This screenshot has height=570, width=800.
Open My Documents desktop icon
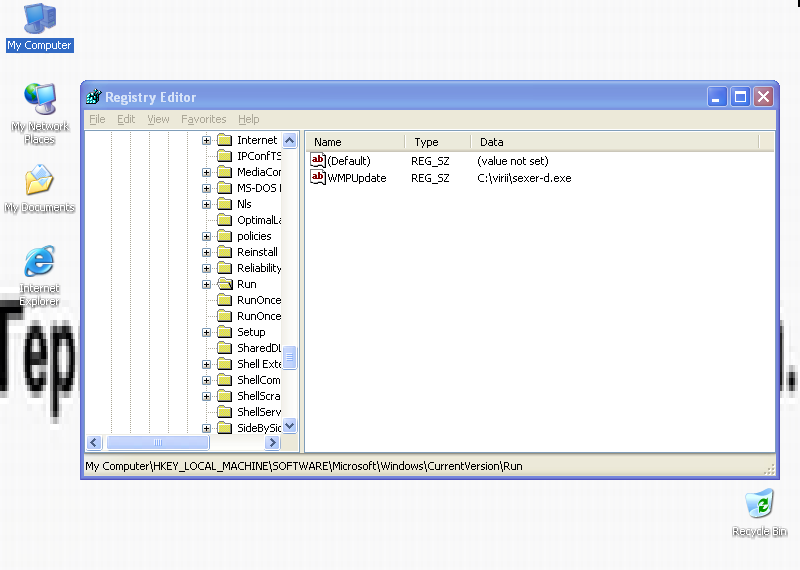pyautogui.click(x=40, y=188)
